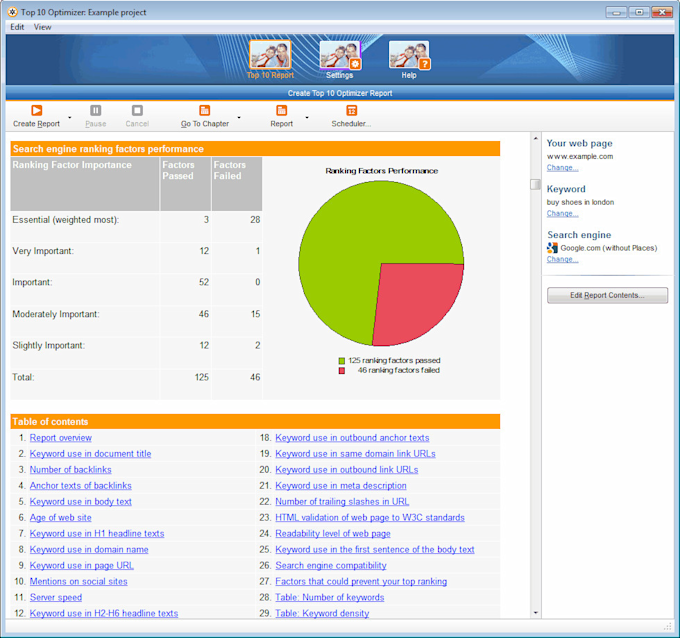Open the Top 10 Report section icon
Screen dimensions: 680x638
270,55
